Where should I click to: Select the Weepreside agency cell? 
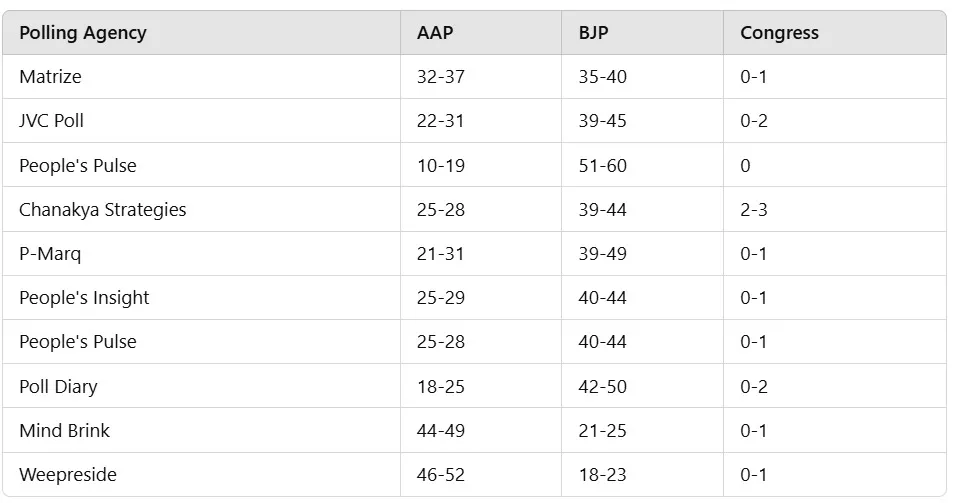(68, 475)
